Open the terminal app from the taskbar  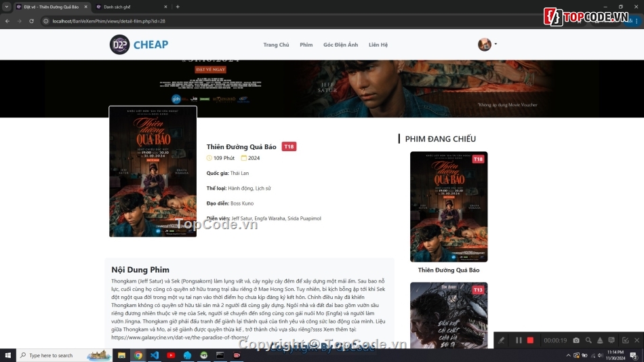(220, 355)
